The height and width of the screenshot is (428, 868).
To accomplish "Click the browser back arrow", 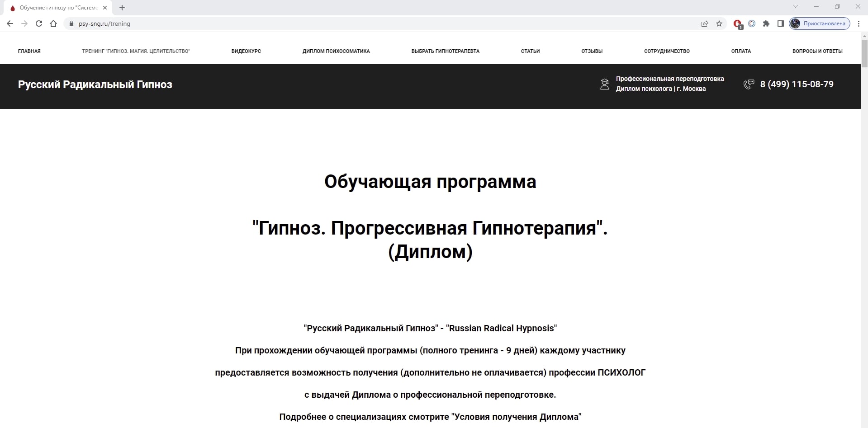I will click(10, 24).
